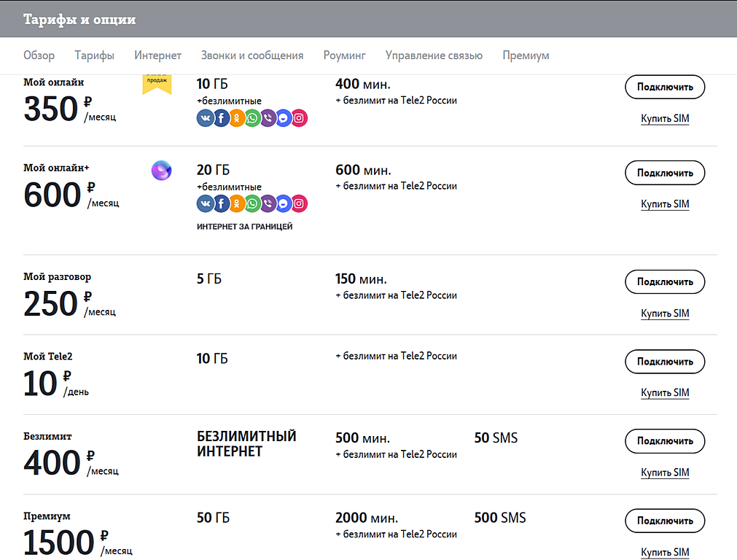The image size is (737, 560).
Task: Click the VK icon in Мой онлайн 350 row
Action: 205,118
